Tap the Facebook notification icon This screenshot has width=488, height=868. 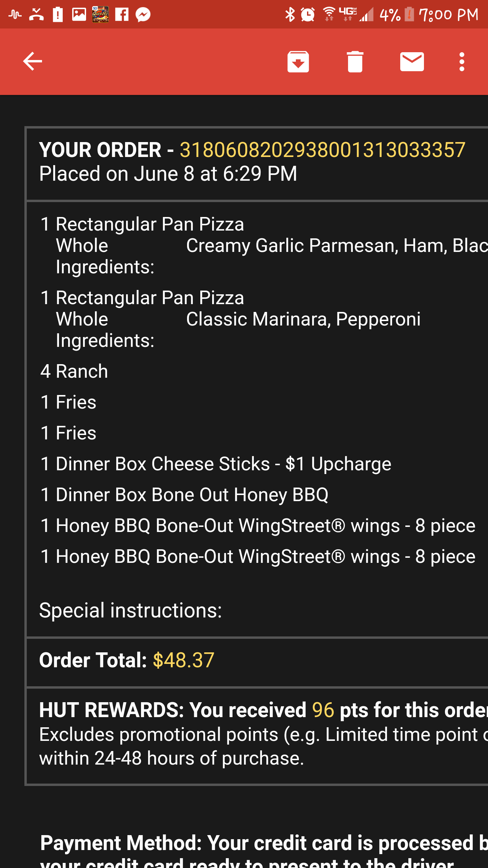click(x=122, y=14)
